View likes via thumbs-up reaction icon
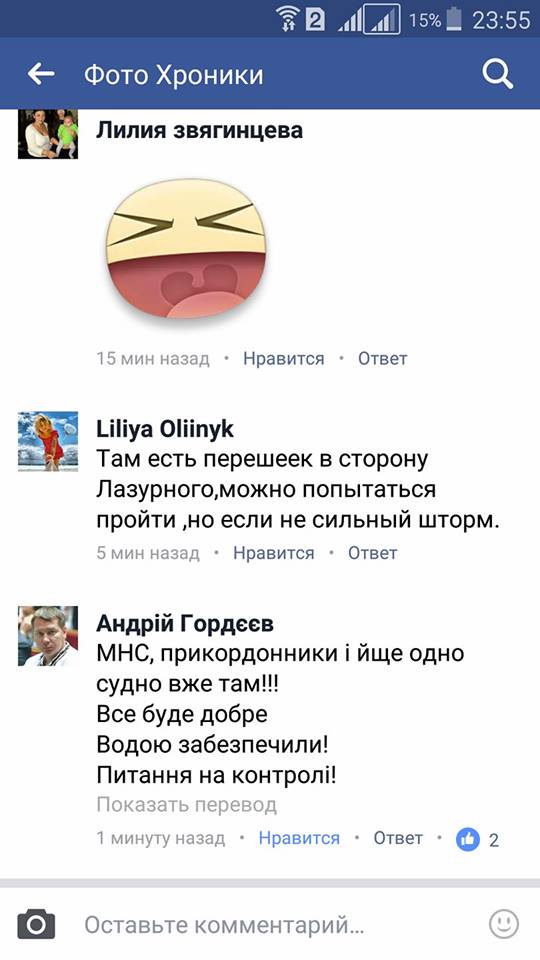The height and width of the screenshot is (960, 540). click(x=468, y=839)
